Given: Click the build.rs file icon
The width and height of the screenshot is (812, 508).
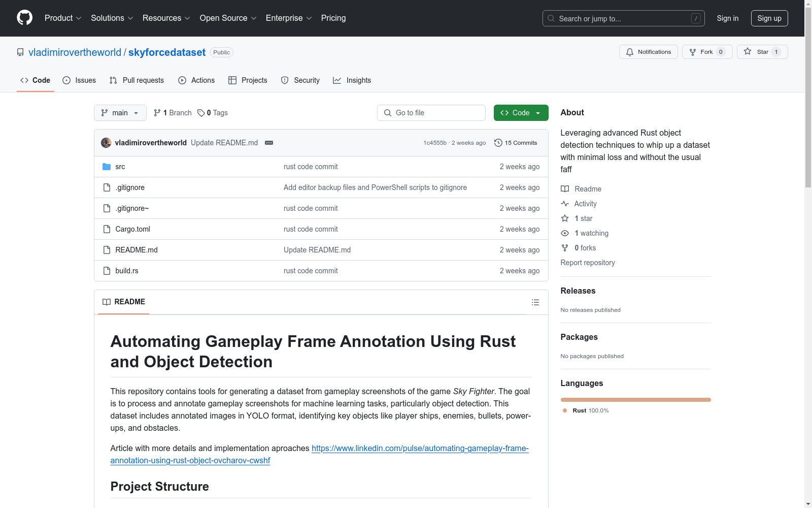Looking at the screenshot, I should [107, 271].
